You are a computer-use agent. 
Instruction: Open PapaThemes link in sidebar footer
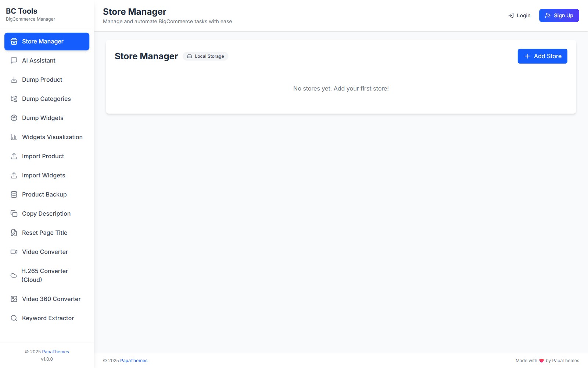[55, 352]
